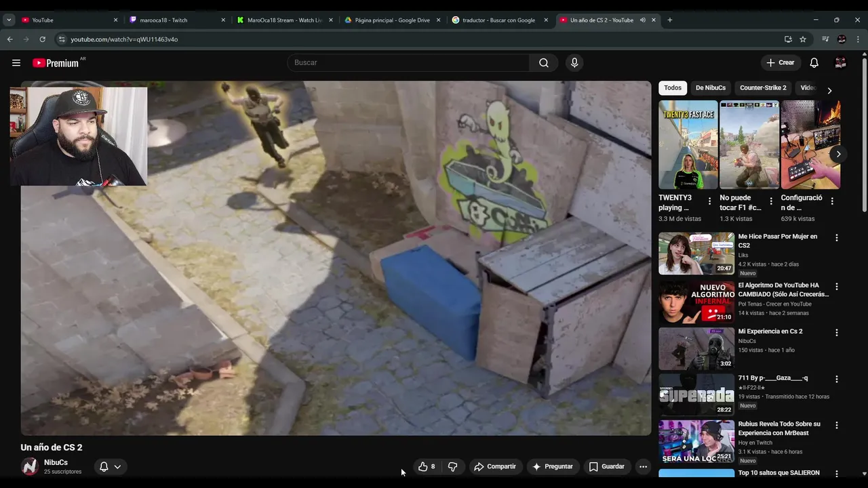Open menu for TWENTY3 playing short
This screenshot has width=868, height=488.
(709, 201)
